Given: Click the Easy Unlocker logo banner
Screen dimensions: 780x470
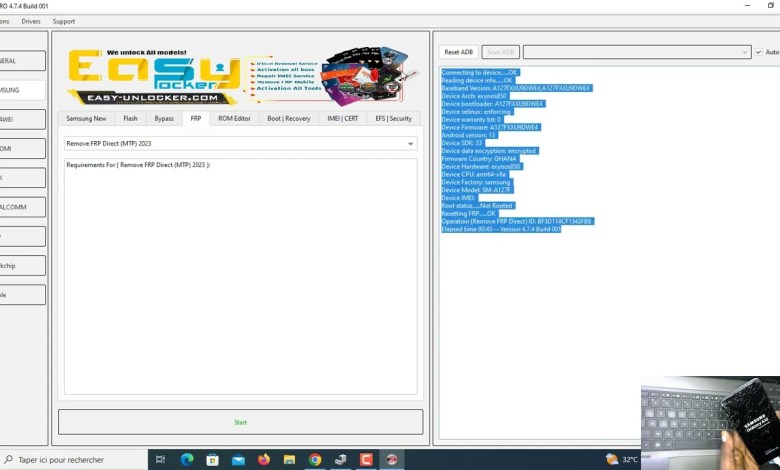Looking at the screenshot, I should coord(242,77).
